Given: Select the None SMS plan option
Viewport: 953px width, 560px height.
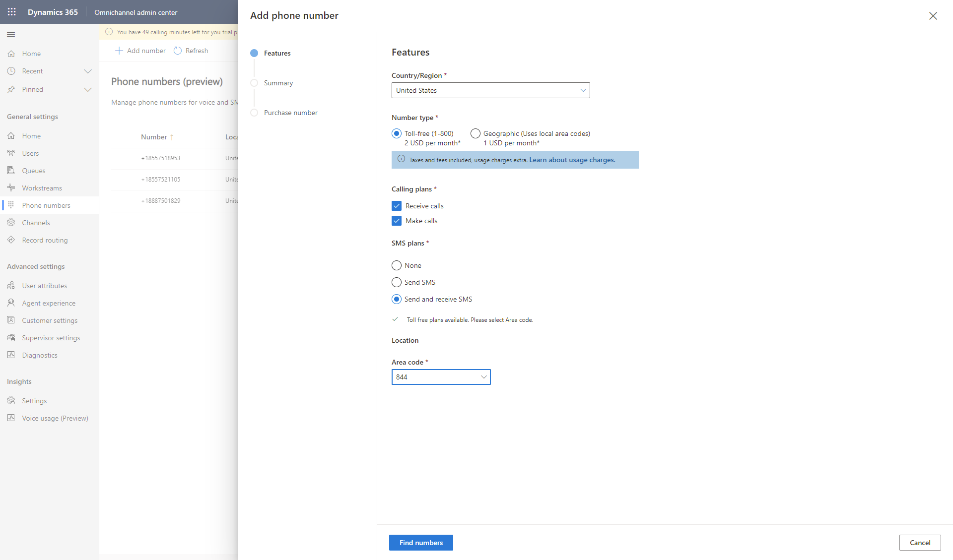Looking at the screenshot, I should click(x=396, y=265).
